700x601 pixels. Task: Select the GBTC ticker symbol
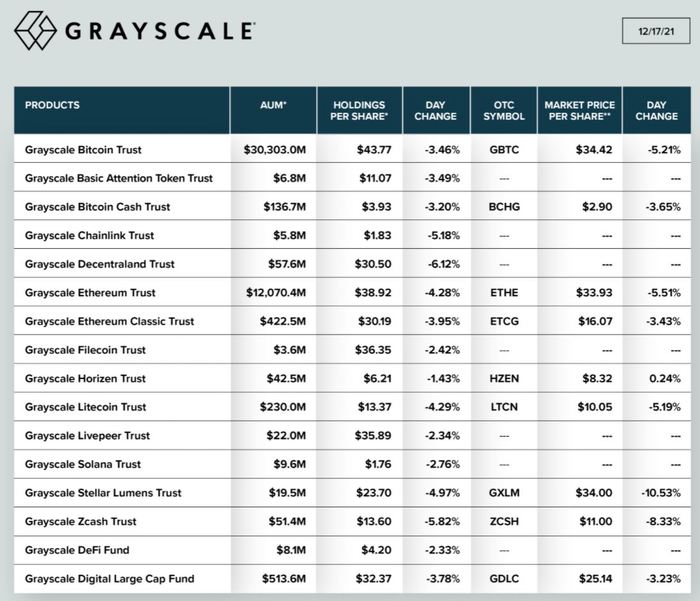pos(503,150)
